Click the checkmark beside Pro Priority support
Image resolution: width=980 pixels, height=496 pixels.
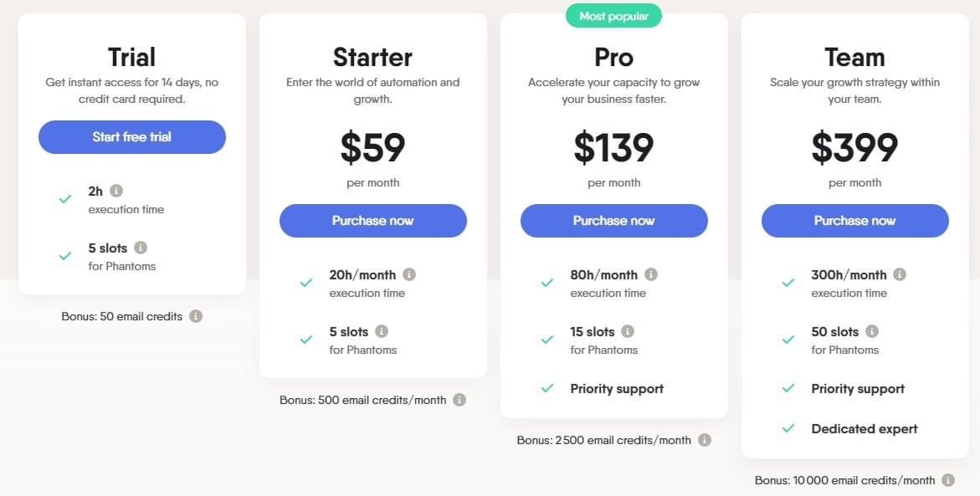pos(546,389)
